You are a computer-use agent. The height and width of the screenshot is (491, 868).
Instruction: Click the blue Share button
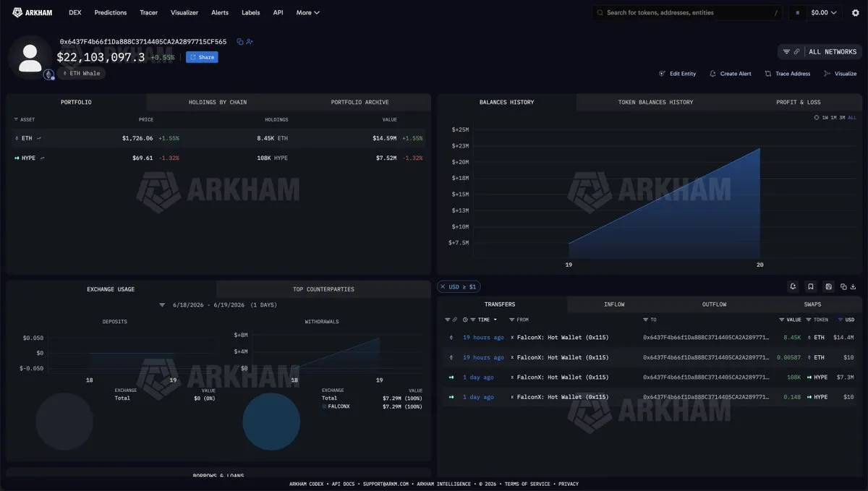coord(202,57)
